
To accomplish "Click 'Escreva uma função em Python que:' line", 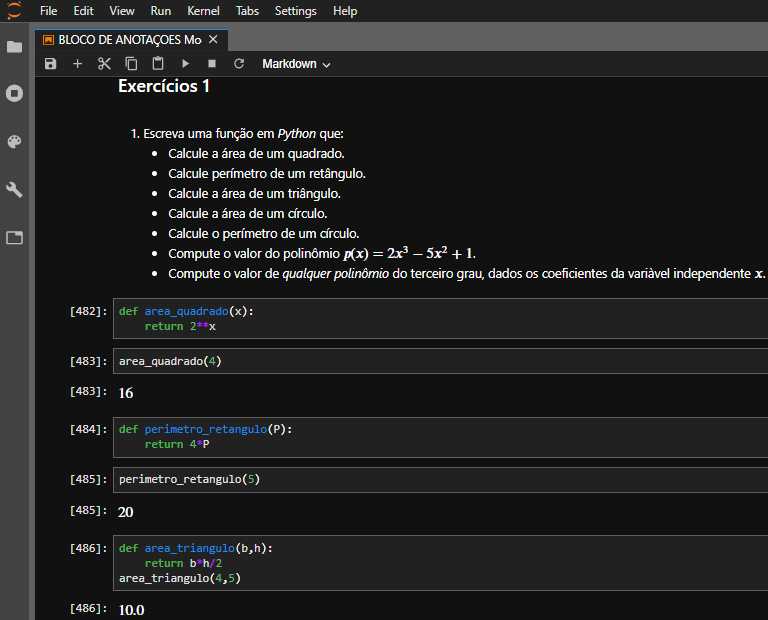I will [237, 134].
